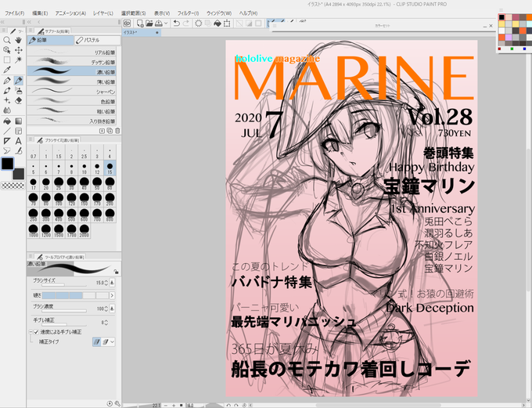The height and width of the screenshot is (408, 532).
Task: Select the Pencil tool in tool palette
Action: (x=18, y=81)
